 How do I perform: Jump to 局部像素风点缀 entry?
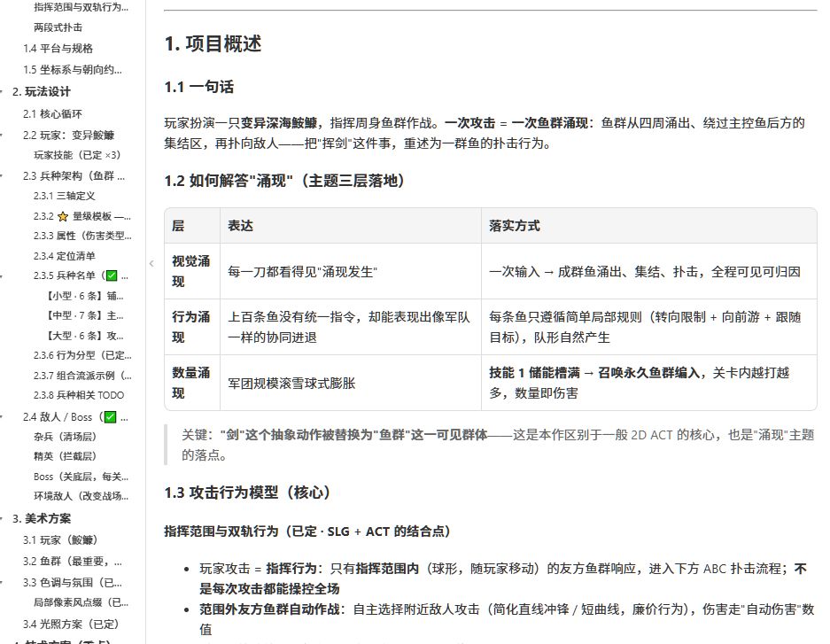(81, 602)
